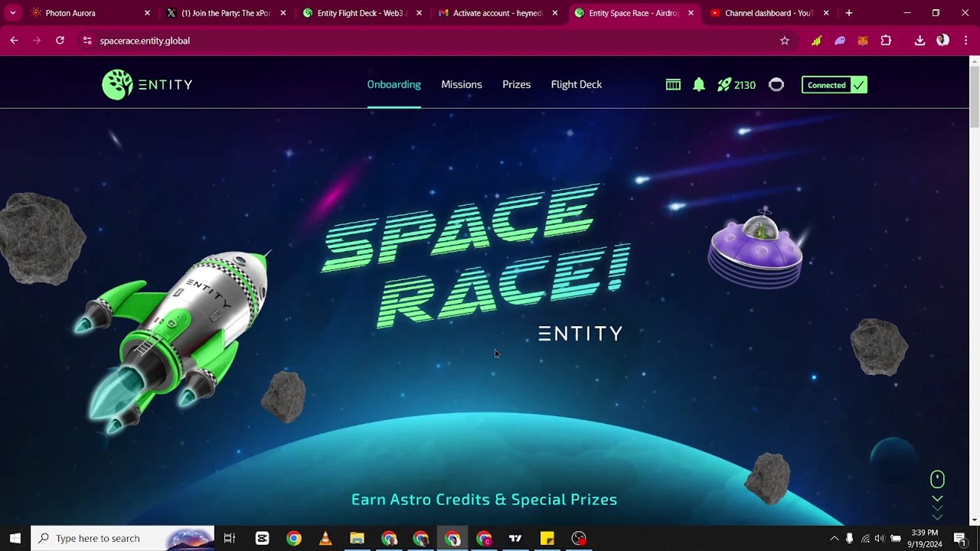Open the volume control in system tray

[x=880, y=539]
